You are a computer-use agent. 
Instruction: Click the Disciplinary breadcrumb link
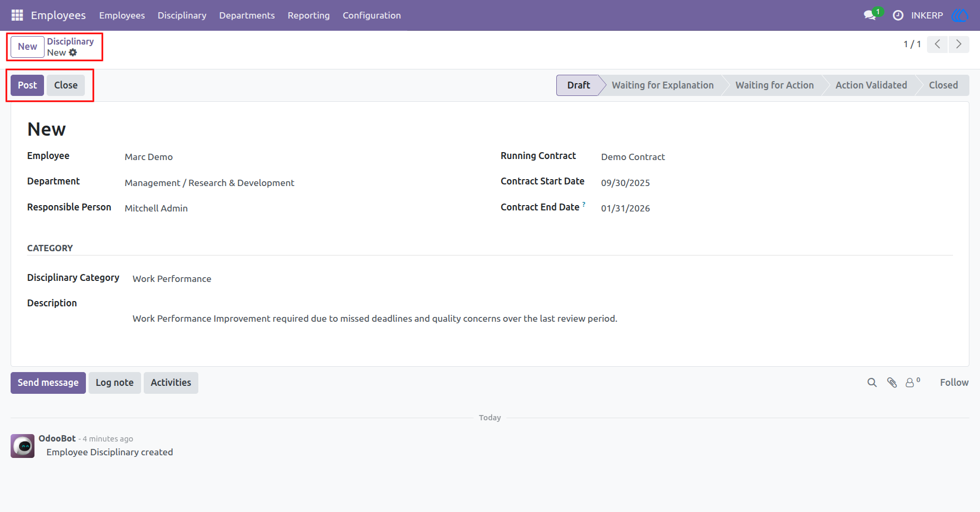pyautogui.click(x=71, y=41)
